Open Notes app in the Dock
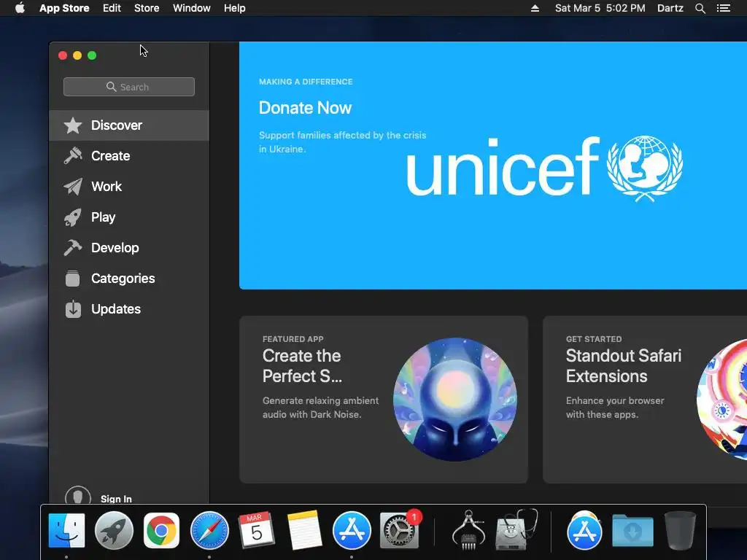 [x=304, y=531]
